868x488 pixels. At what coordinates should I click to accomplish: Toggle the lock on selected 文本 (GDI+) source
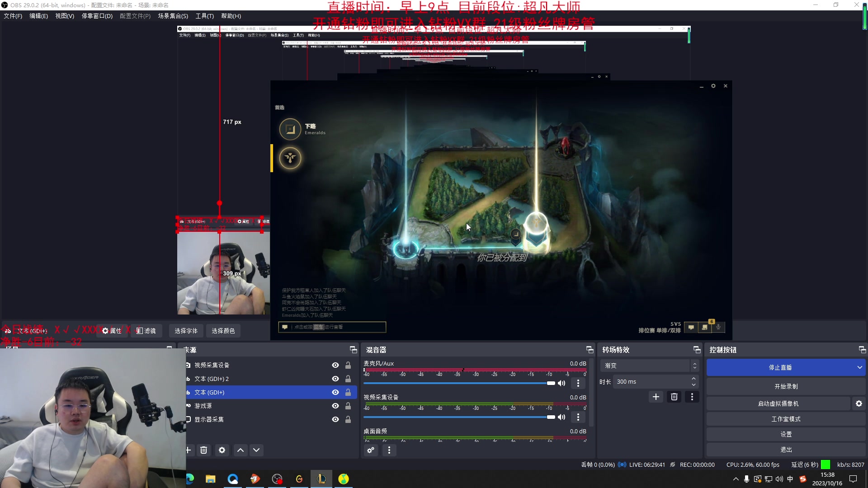(348, 392)
